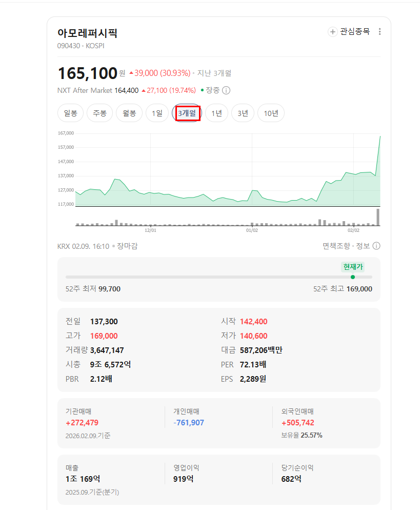Viewport: 420px width, 510px height.
Task: Switch chart to 1년 period
Action: point(216,113)
